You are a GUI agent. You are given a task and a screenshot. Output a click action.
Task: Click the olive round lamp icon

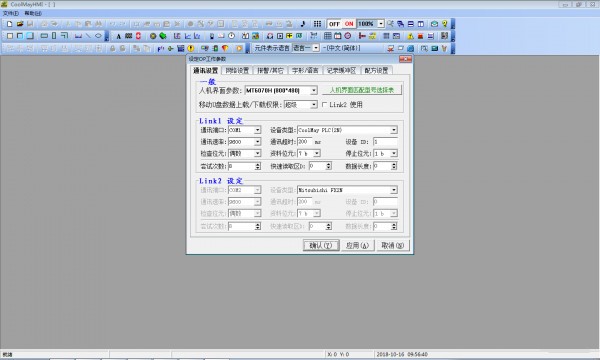tap(153, 36)
